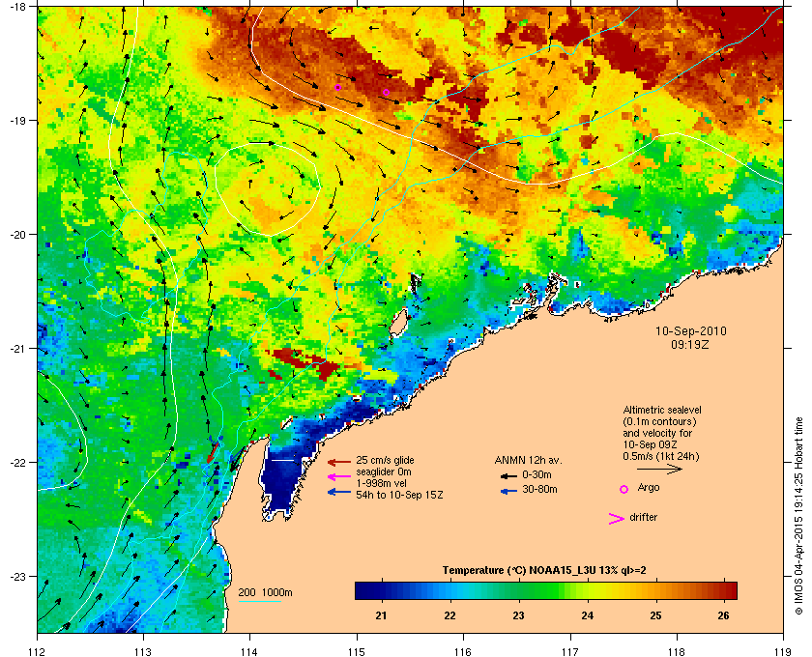812x657 pixels.
Task: Click the '1-998m vel' legend text
Action: pos(381,483)
